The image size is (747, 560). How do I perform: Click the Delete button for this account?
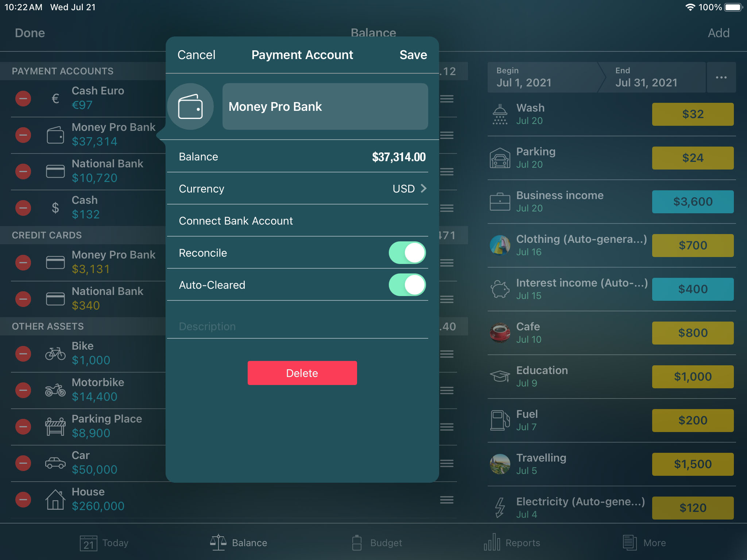coord(303,373)
